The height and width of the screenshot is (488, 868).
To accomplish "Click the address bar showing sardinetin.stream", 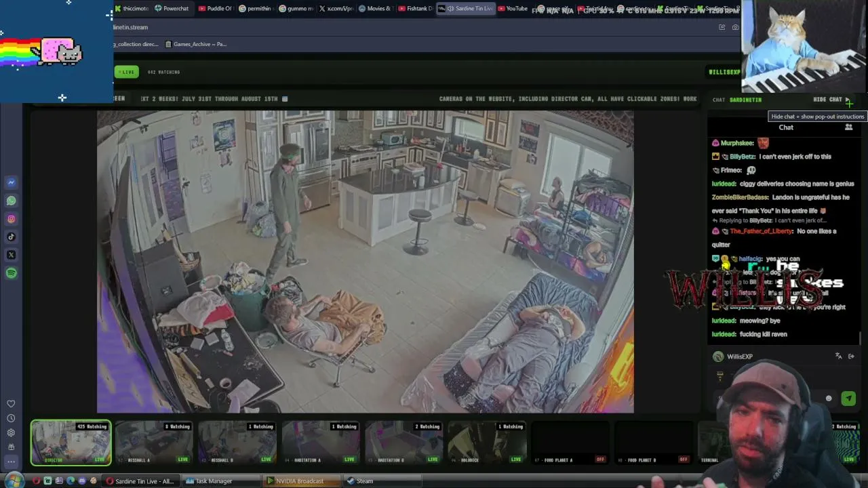I will pyautogui.click(x=414, y=27).
